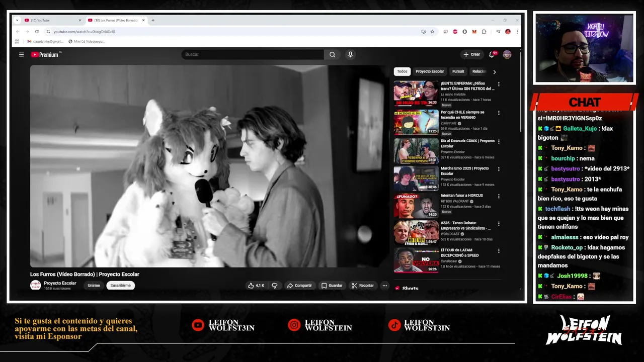
Task: Click the Unirme button
Action: (94, 286)
